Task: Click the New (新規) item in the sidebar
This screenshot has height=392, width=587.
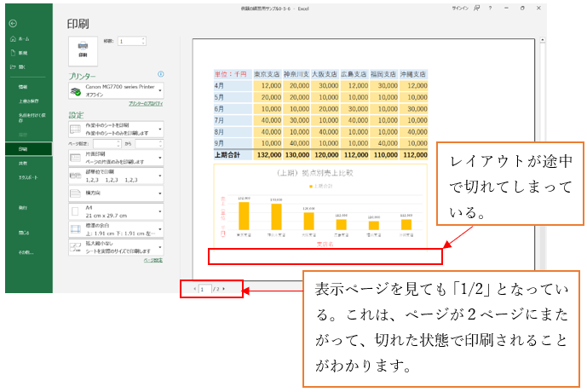Action: (20, 53)
